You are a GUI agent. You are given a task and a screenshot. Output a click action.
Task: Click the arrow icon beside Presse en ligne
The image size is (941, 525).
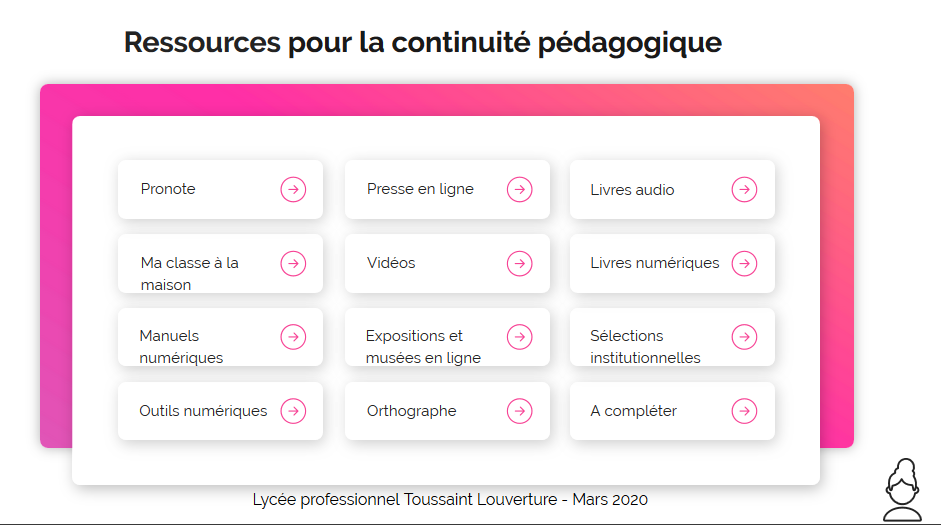tap(519, 190)
